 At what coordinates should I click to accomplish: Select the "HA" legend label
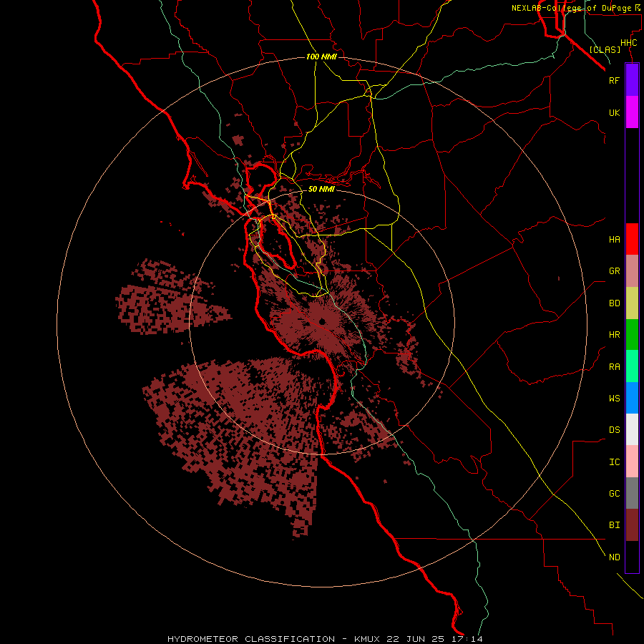click(614, 239)
